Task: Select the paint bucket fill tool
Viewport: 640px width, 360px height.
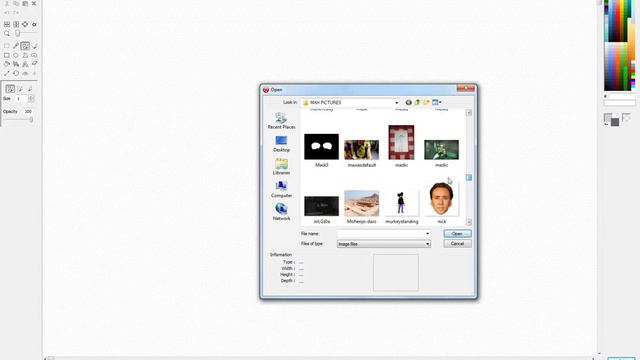Action: (x=7, y=64)
